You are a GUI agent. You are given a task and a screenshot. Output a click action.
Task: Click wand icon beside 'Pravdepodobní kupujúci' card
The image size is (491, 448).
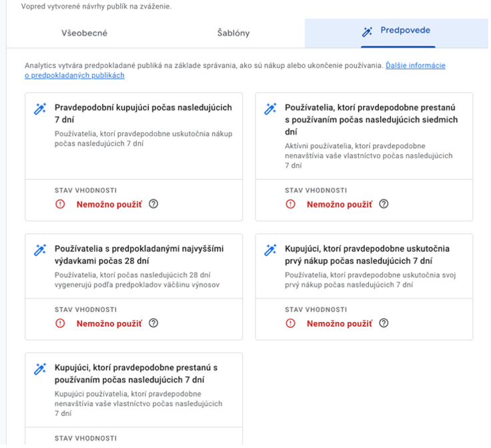(40, 109)
